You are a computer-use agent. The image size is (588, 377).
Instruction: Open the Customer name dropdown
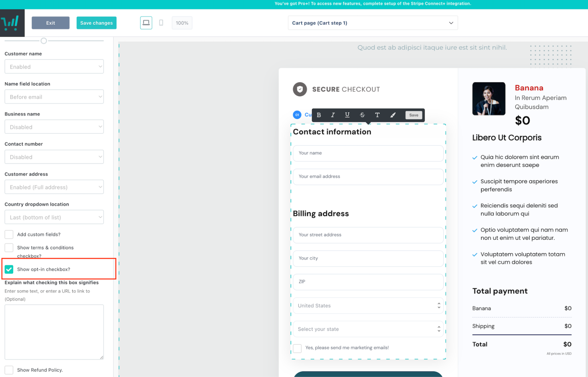click(54, 67)
